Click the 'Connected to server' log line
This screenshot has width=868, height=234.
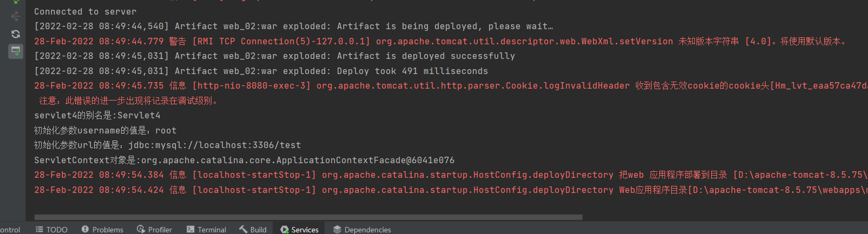[85, 11]
